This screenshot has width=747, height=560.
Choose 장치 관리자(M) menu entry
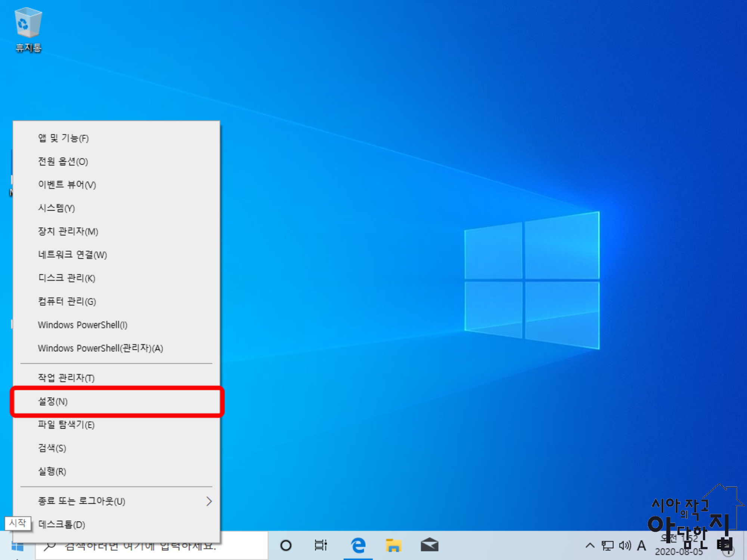click(117, 231)
